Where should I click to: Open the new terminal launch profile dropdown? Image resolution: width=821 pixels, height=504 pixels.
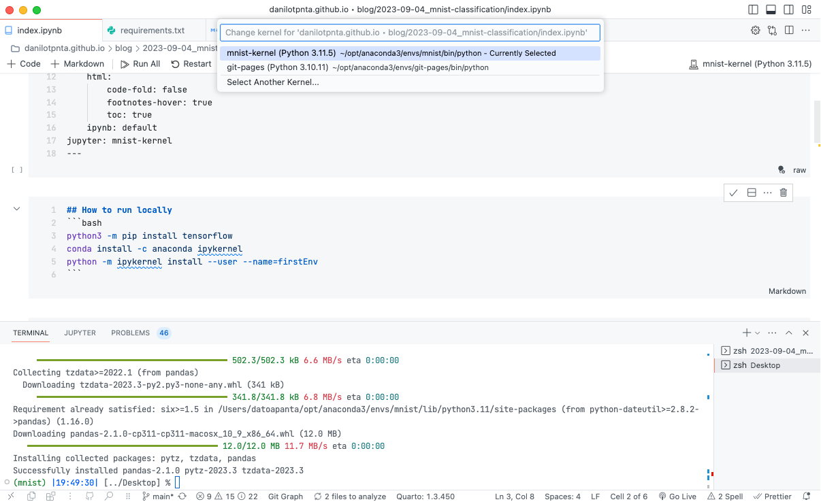758,333
